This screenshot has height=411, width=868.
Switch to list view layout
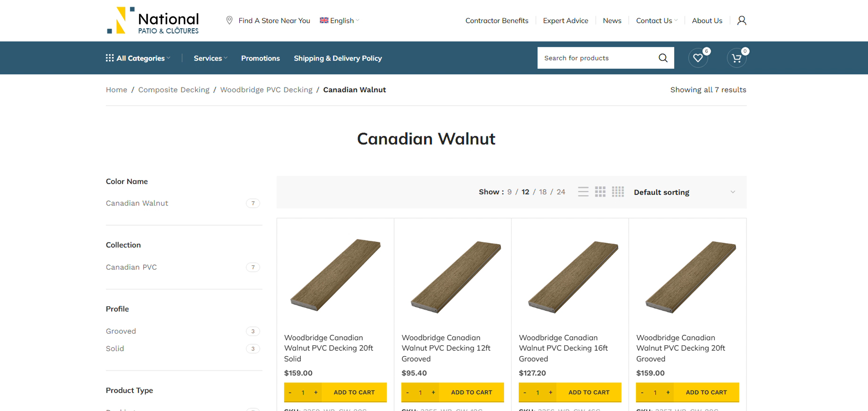coord(583,192)
